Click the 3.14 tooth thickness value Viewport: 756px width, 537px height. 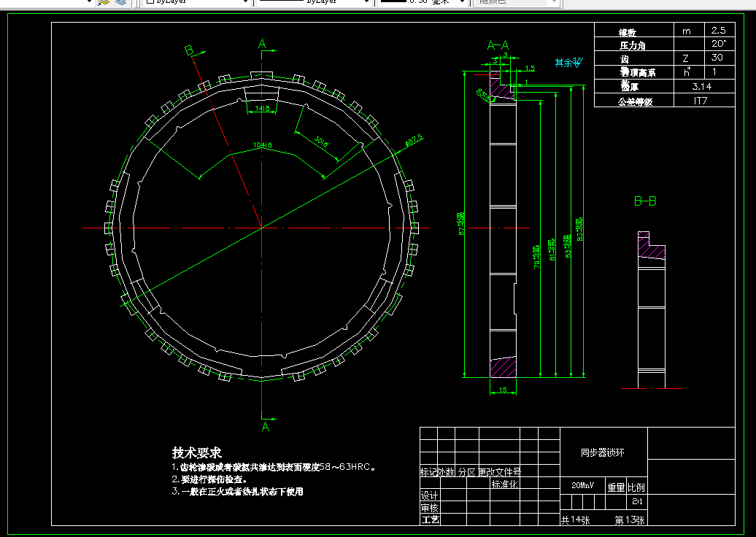tap(701, 87)
